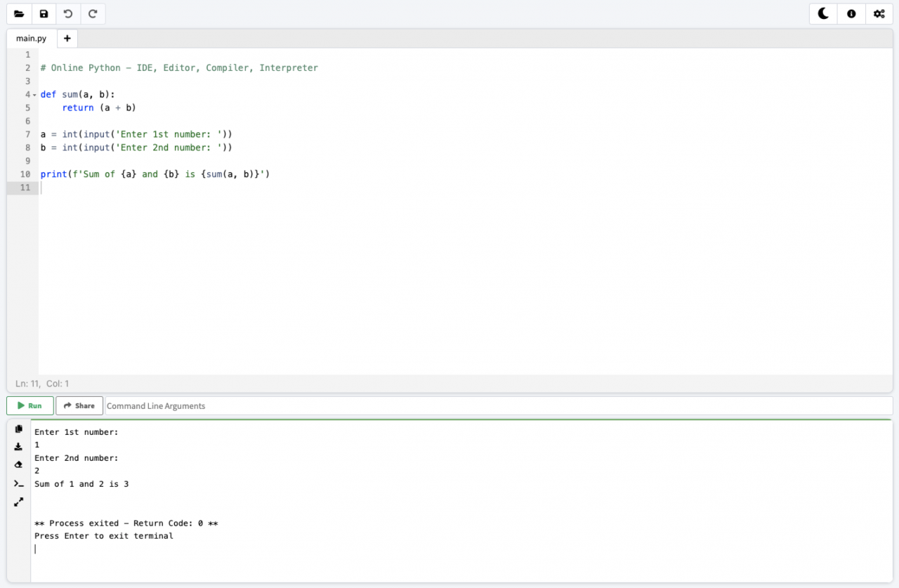Place cursor on the comment line 'Online Python - IDE'
Screen dimensions: 899x588
[179, 68]
